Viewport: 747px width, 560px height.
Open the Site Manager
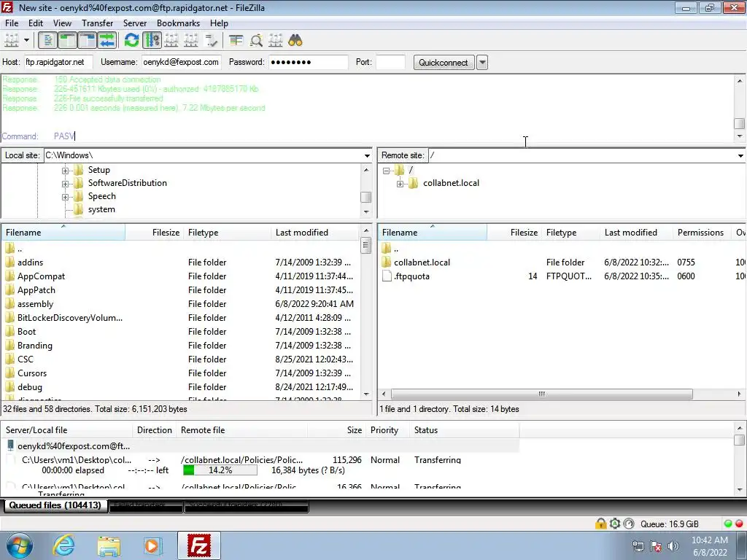[12, 41]
